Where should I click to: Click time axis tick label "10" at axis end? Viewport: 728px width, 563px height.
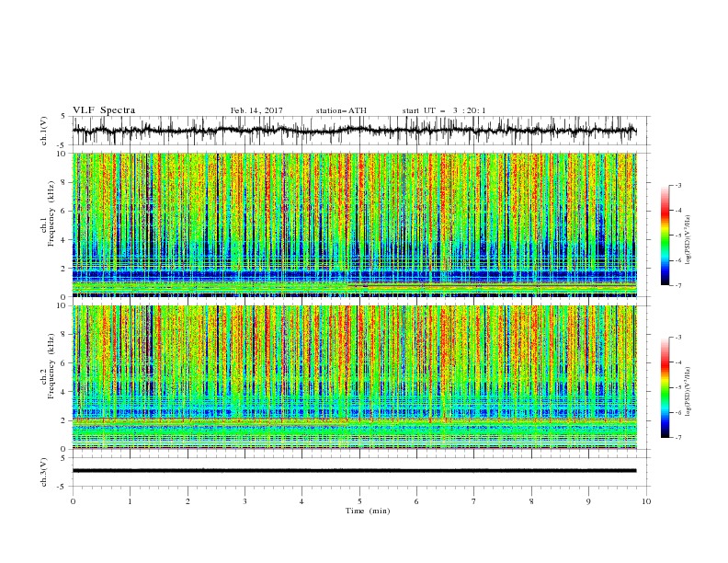point(646,501)
